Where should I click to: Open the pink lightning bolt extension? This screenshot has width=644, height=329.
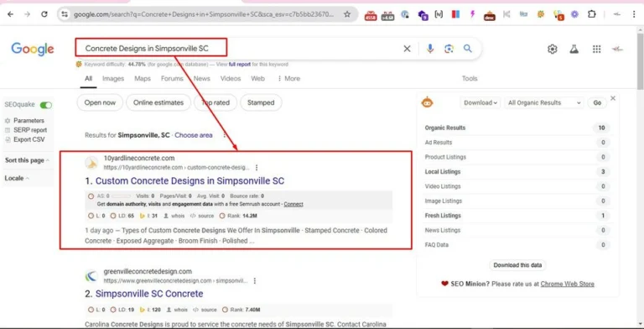click(472, 14)
